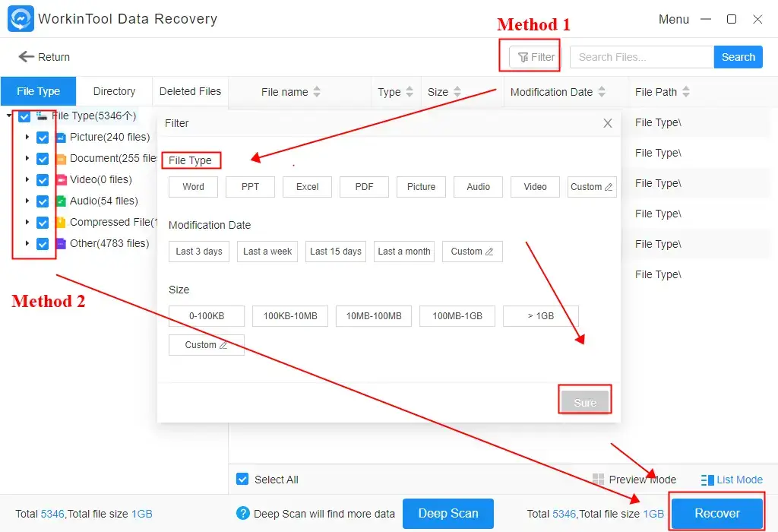Filter by Video file type
The image size is (778, 532).
(x=535, y=187)
